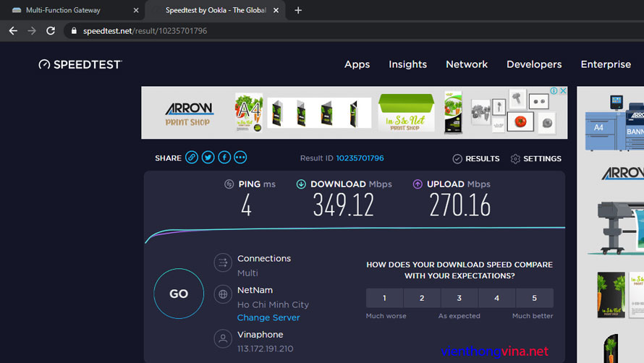Reload the page in browser
The image size is (644, 363).
(x=51, y=31)
